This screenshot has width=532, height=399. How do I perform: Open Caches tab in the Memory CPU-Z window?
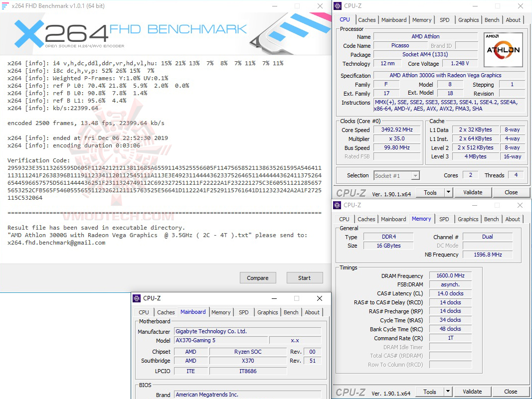(366, 219)
